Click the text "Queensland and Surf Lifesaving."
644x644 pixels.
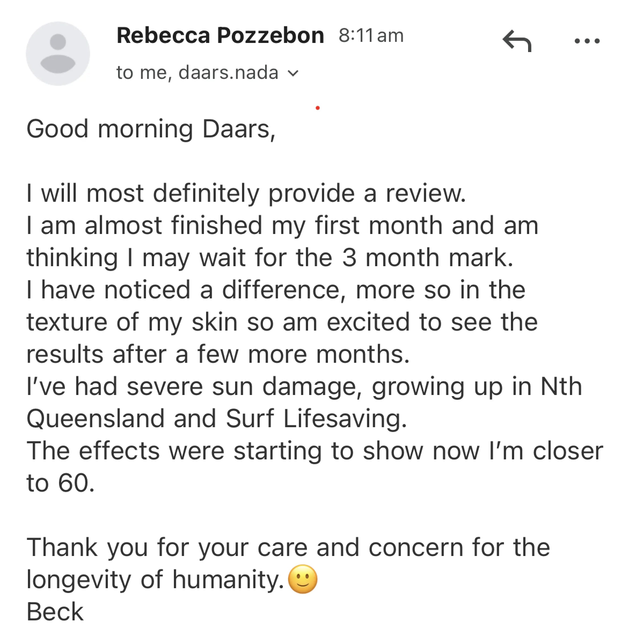coord(217,419)
